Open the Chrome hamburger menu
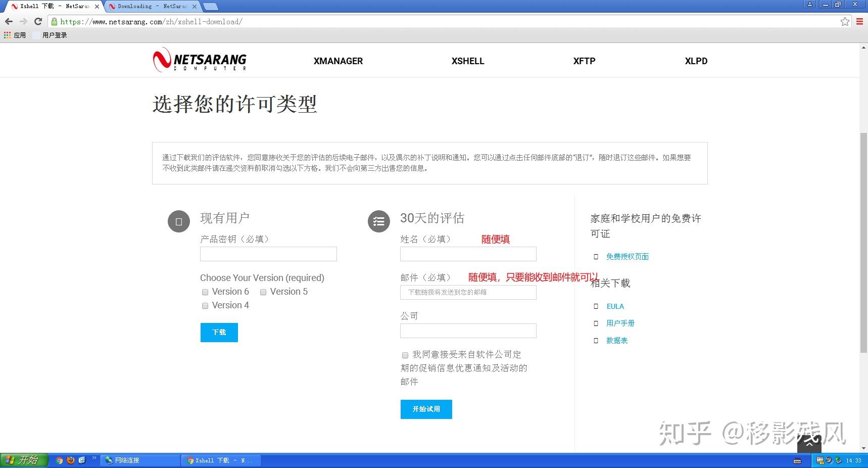This screenshot has height=468, width=868. coord(859,22)
